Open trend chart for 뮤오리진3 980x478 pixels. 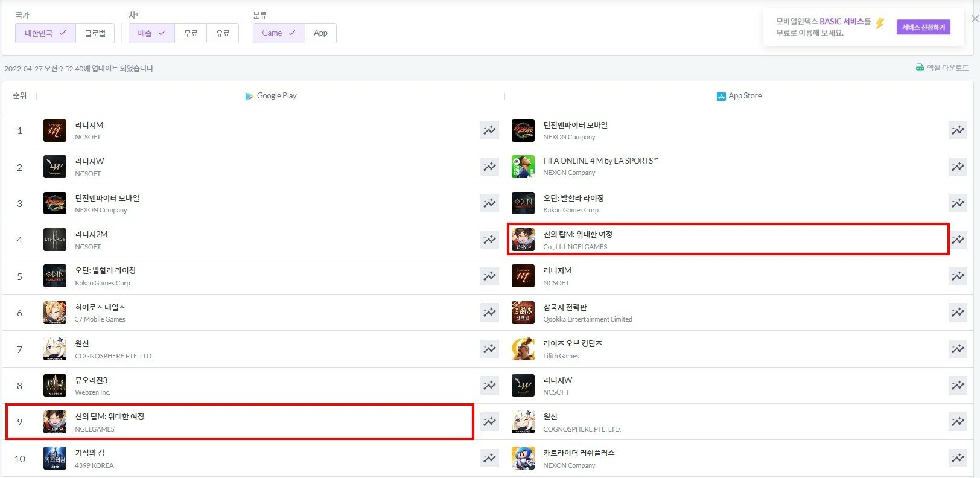coord(489,385)
